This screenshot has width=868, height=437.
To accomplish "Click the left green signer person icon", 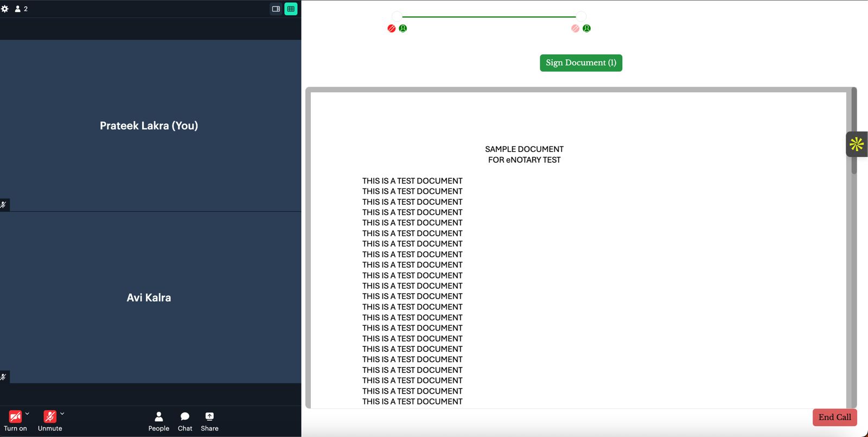I will click(403, 28).
